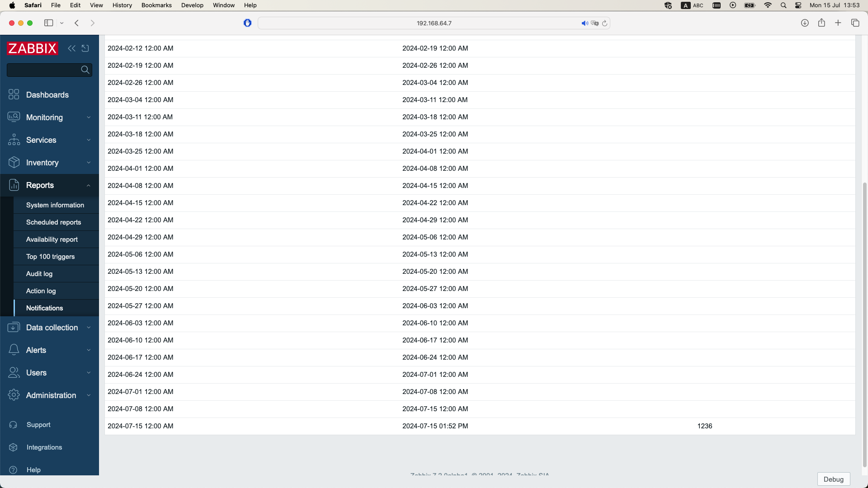Show Safari downloads
Screen dimensions: 868x488
click(x=805, y=23)
